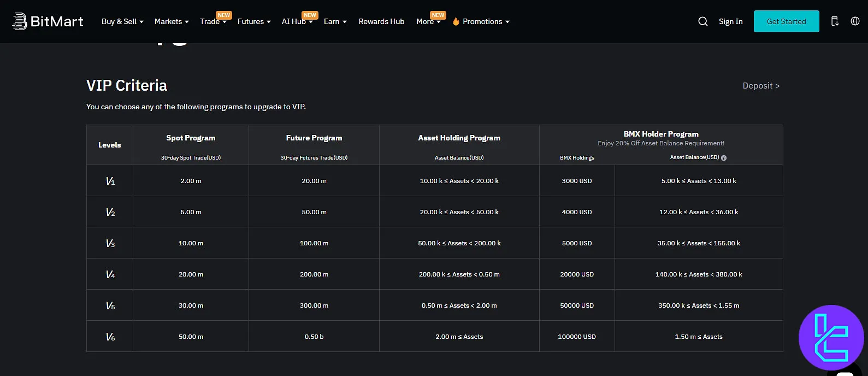Click Asset Holding Program header
The image size is (868, 376).
(459, 138)
